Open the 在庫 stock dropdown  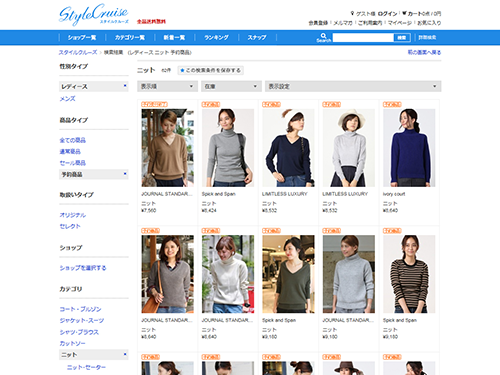pyautogui.click(x=231, y=86)
